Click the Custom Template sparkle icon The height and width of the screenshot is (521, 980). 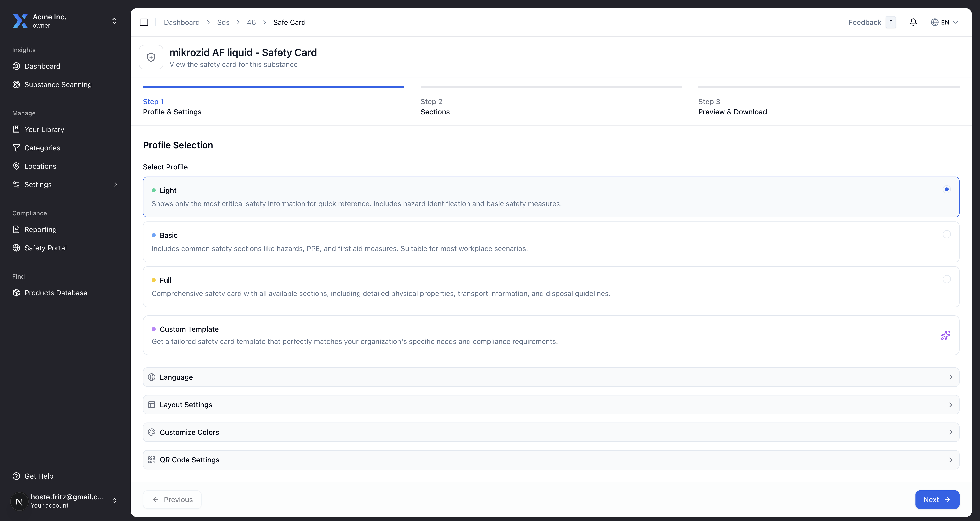pyautogui.click(x=946, y=335)
